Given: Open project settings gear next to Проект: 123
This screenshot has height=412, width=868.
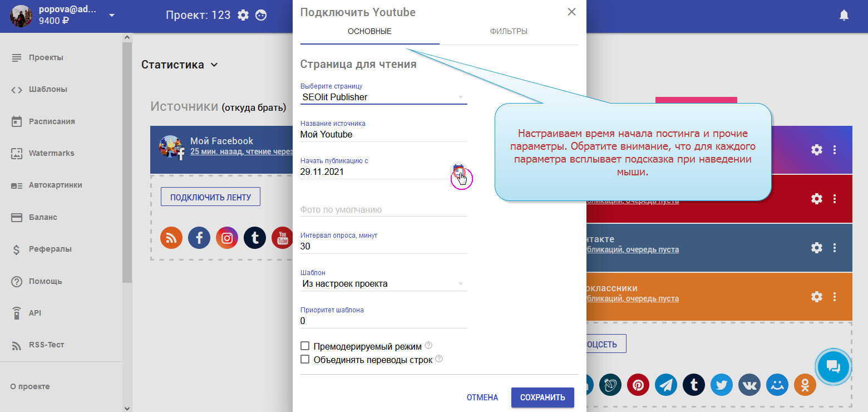Looking at the screenshot, I should (x=243, y=16).
